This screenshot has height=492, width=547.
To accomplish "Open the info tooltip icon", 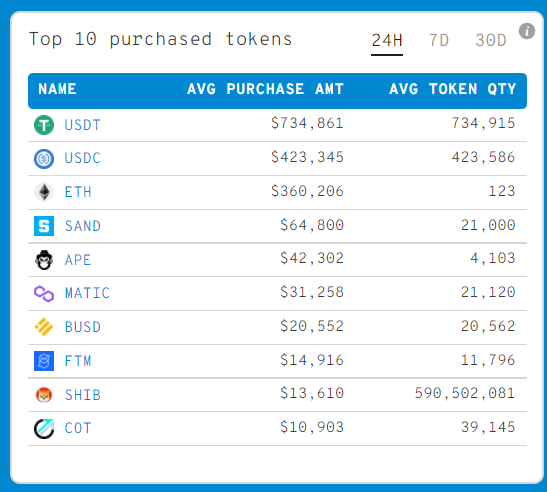I will (x=527, y=31).
